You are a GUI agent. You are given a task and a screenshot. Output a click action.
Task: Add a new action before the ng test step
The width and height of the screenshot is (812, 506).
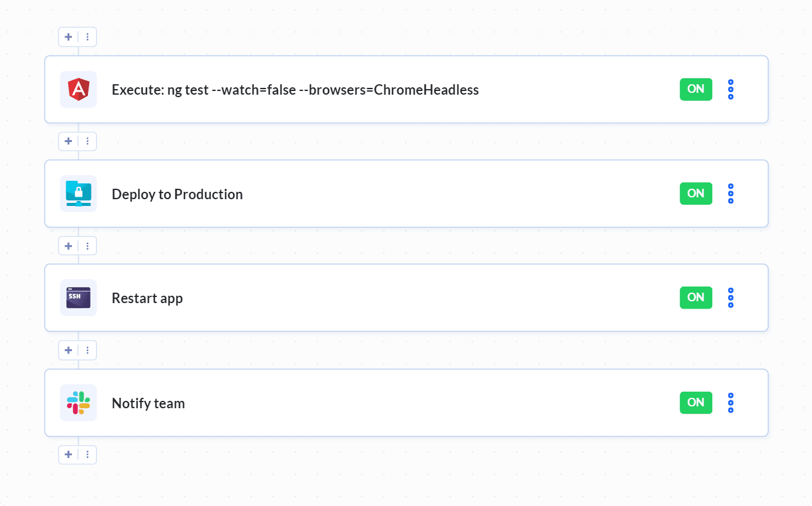tap(68, 37)
